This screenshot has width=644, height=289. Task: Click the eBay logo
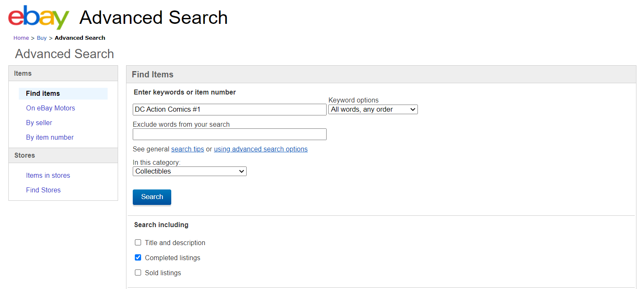39,18
